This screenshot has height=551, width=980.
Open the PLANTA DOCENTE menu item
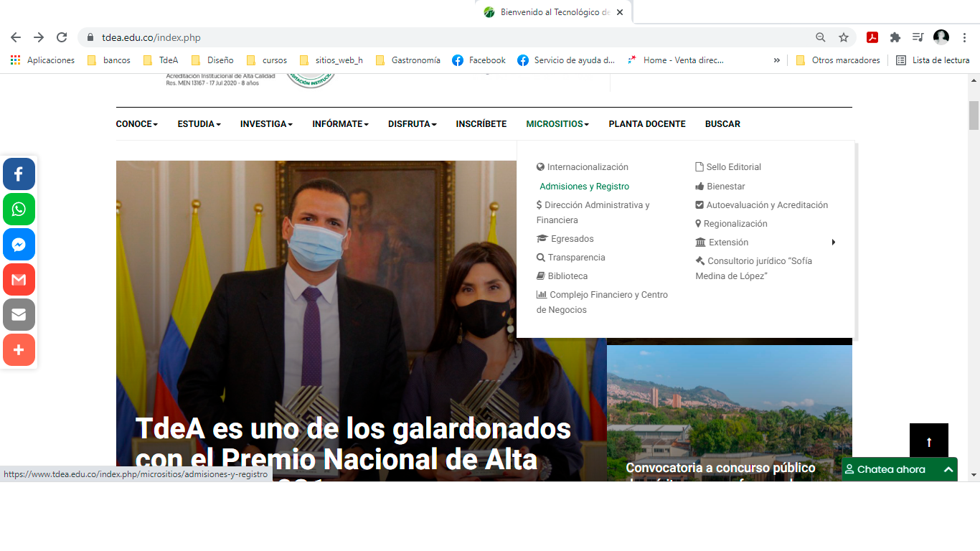(647, 124)
